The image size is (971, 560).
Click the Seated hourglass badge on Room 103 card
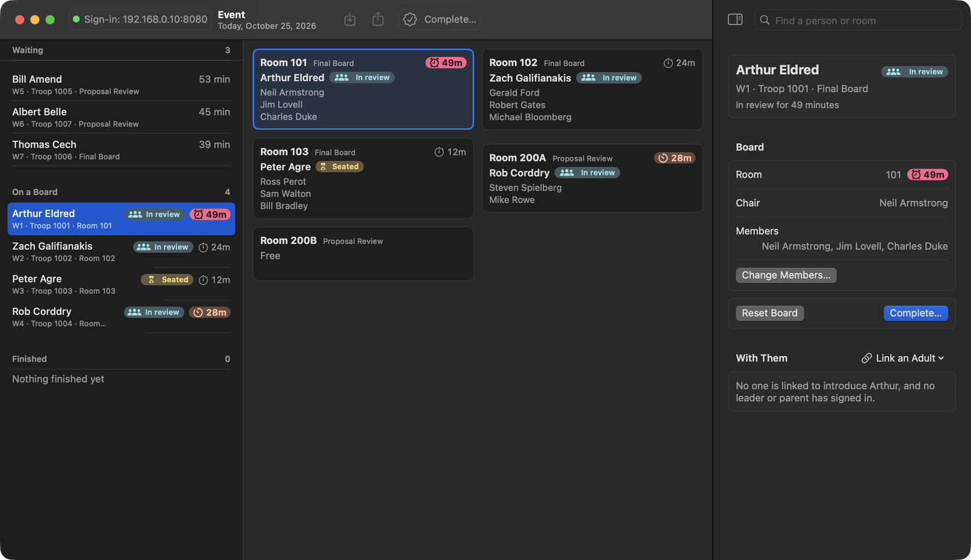pos(340,167)
